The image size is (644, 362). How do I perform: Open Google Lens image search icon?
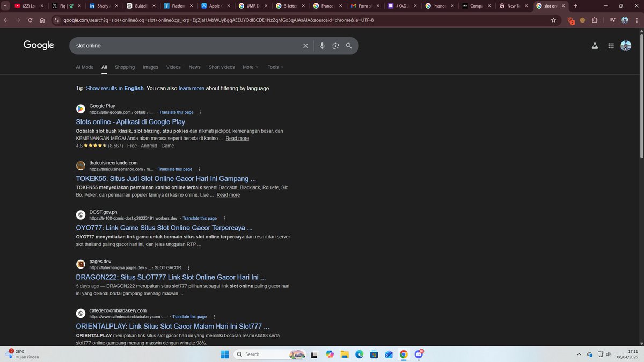tap(335, 46)
